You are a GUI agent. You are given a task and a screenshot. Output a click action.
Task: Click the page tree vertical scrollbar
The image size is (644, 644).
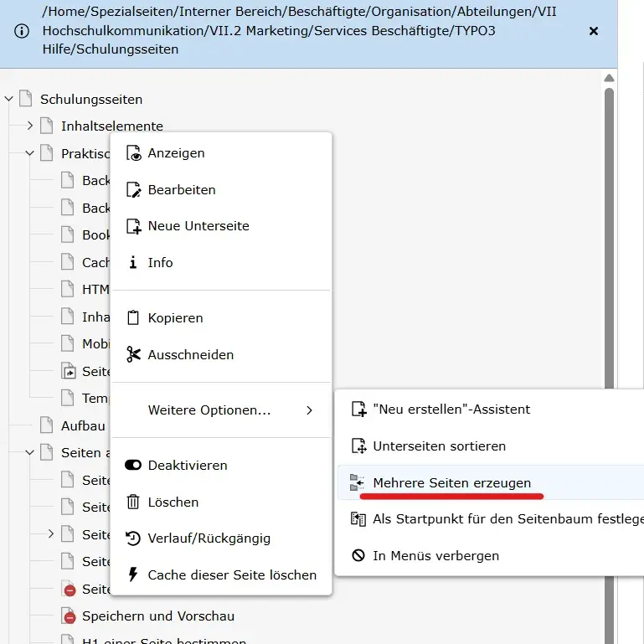pyautogui.click(x=609, y=335)
